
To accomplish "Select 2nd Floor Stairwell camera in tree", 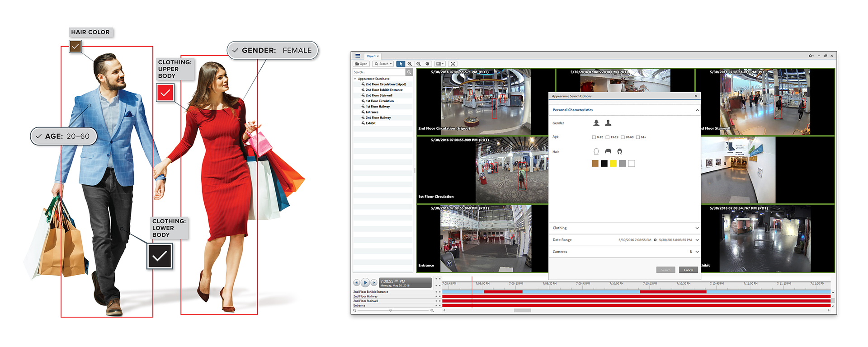I will point(379,95).
